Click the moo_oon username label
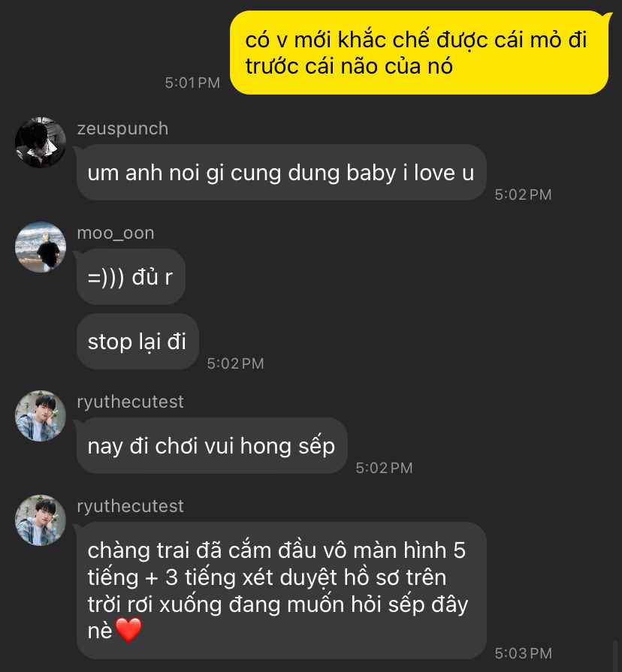Image resolution: width=622 pixels, height=672 pixels. tap(116, 234)
